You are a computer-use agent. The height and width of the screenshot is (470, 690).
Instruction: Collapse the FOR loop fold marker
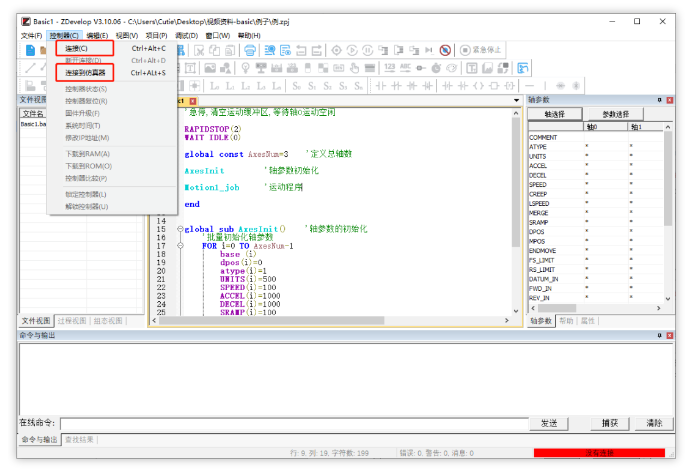(180, 246)
